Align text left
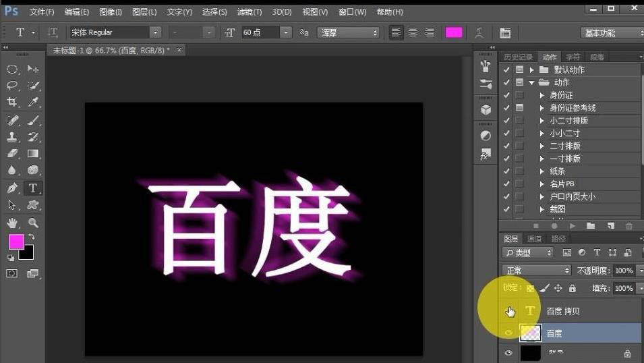 [396, 32]
